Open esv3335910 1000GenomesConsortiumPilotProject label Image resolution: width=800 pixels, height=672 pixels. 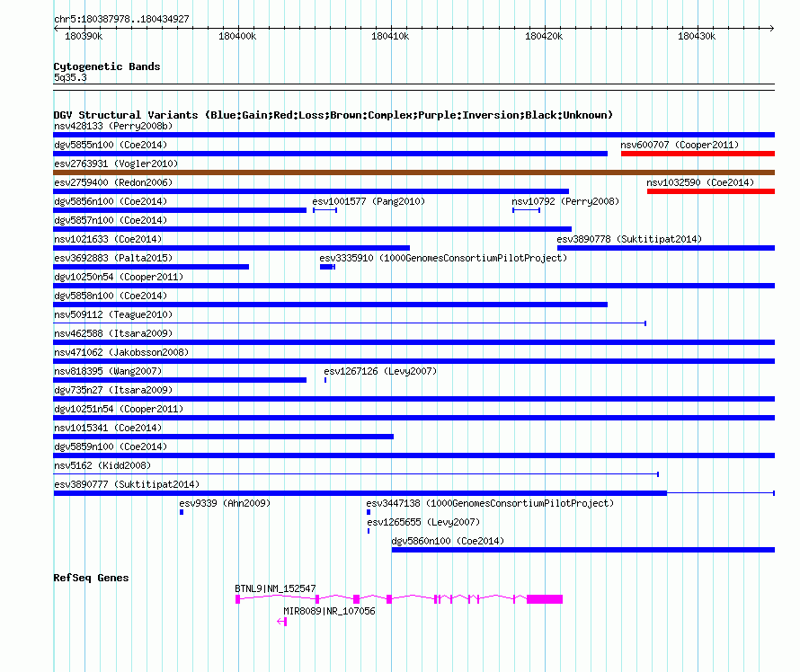click(443, 258)
